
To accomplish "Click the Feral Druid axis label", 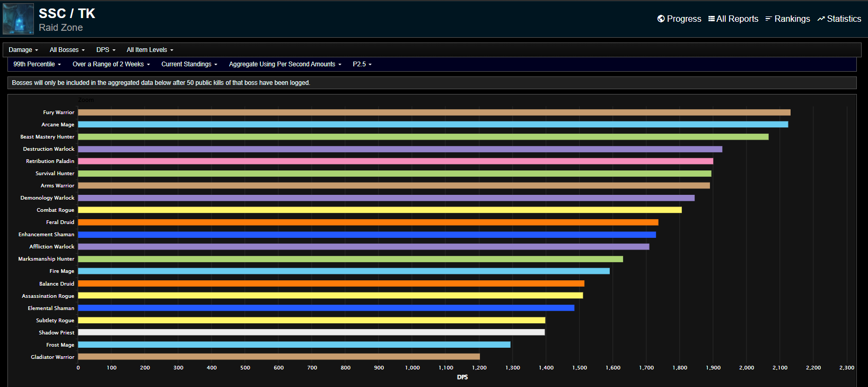I will (60, 222).
